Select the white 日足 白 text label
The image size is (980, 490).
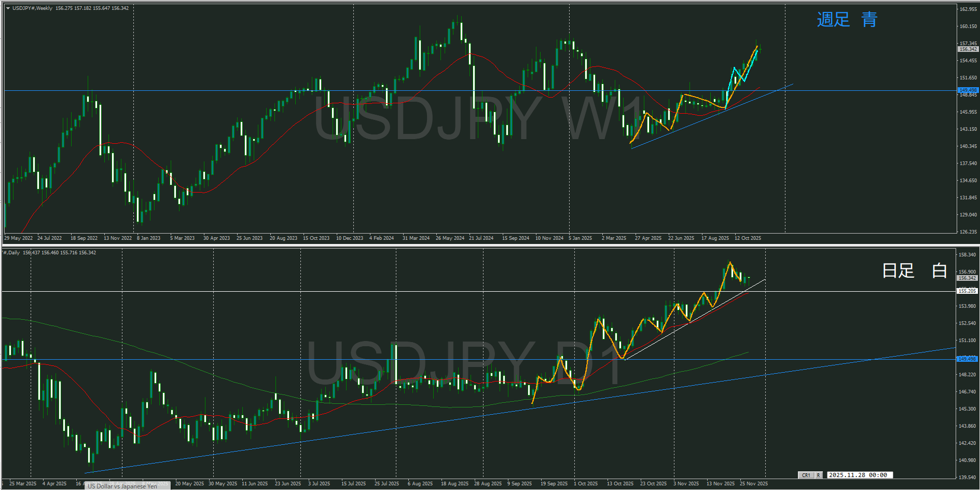[914, 270]
